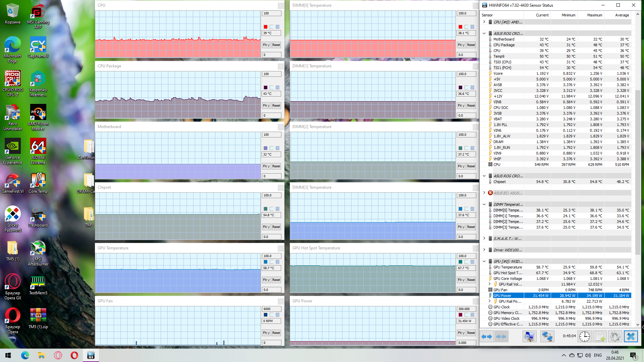Reset elapsed time with clock icon
This screenshot has height=362, width=644.
[x=584, y=337]
